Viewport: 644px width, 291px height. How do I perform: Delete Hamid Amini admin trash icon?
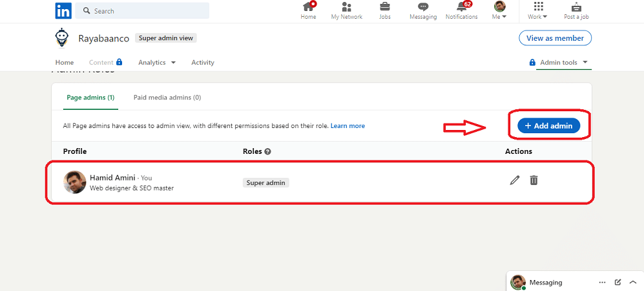534,180
